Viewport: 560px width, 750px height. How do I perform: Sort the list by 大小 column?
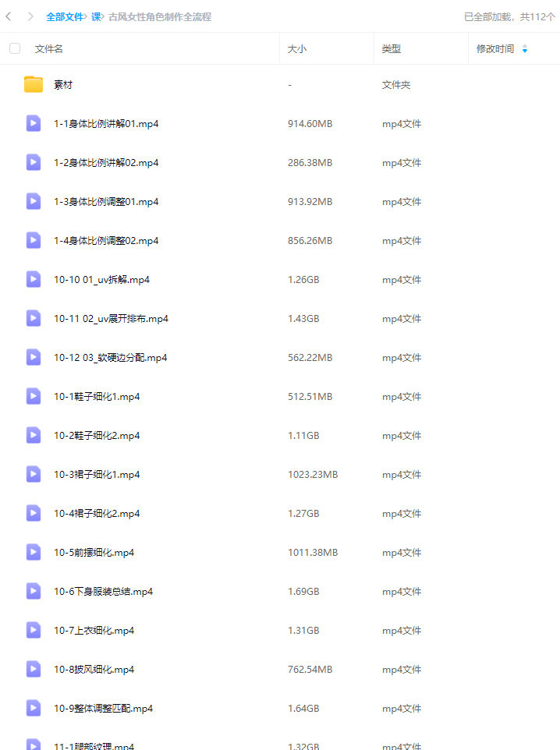coord(296,49)
